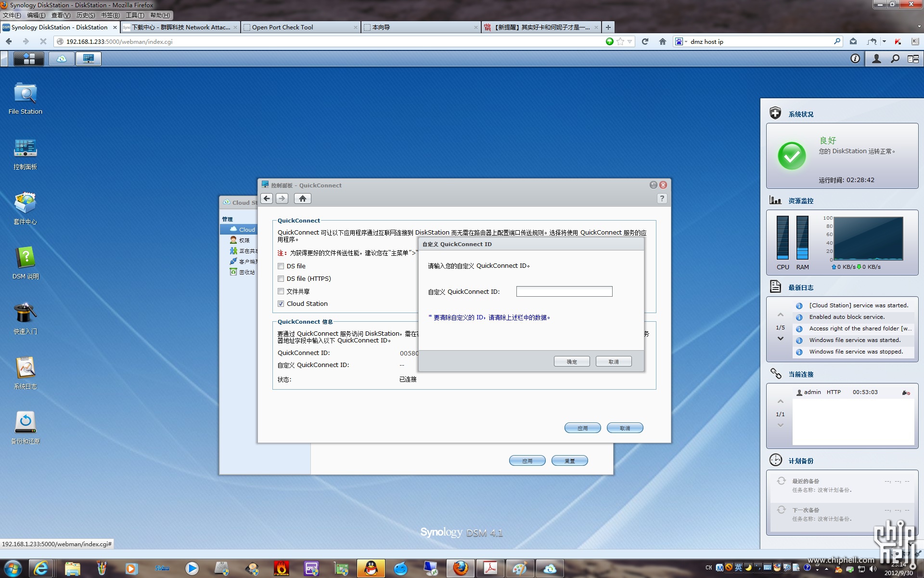Enable the DS file checkbox
The image size is (924, 578).
[281, 266]
